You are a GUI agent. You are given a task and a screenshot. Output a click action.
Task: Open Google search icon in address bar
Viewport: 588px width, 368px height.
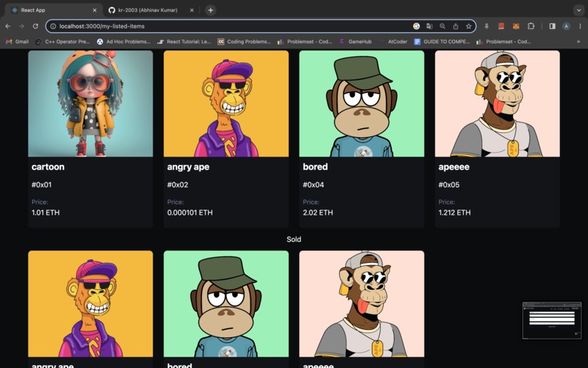[x=417, y=26]
